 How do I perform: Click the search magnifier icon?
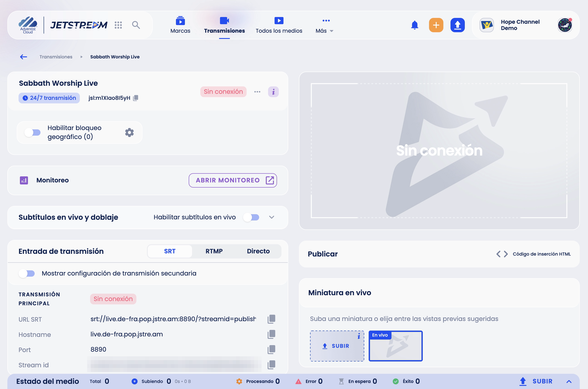[x=136, y=25]
